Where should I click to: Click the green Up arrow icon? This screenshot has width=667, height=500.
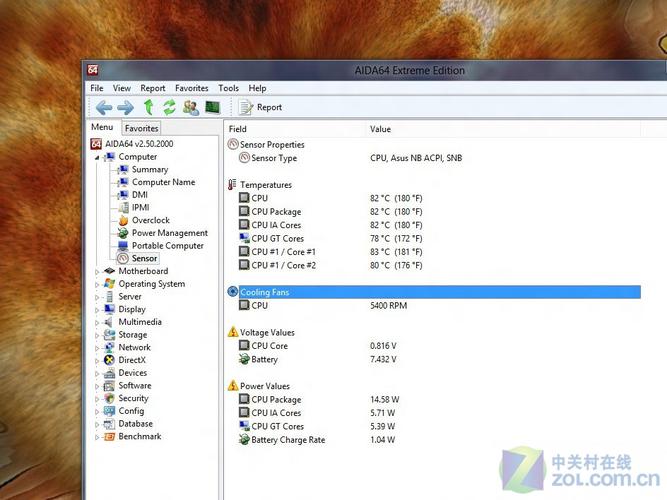(148, 107)
